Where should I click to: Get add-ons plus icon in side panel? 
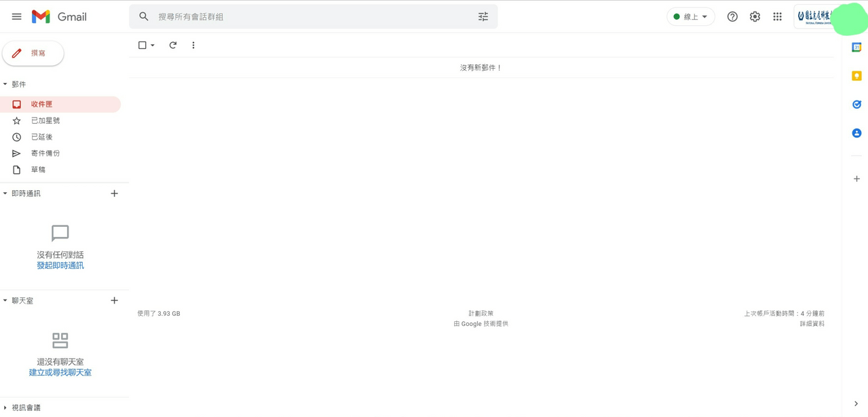click(856, 179)
